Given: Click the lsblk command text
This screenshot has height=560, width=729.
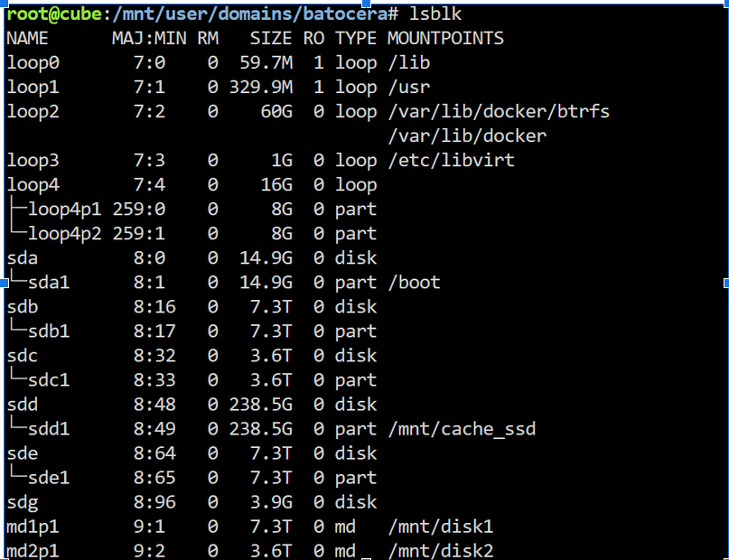Looking at the screenshot, I should click(x=439, y=15).
